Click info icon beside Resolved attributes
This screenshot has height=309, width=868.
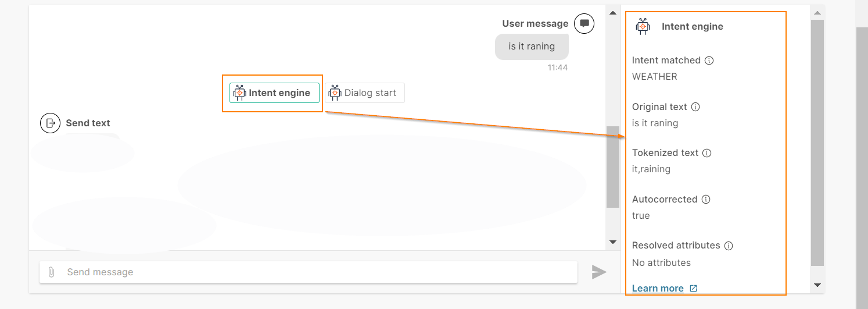coord(729,246)
